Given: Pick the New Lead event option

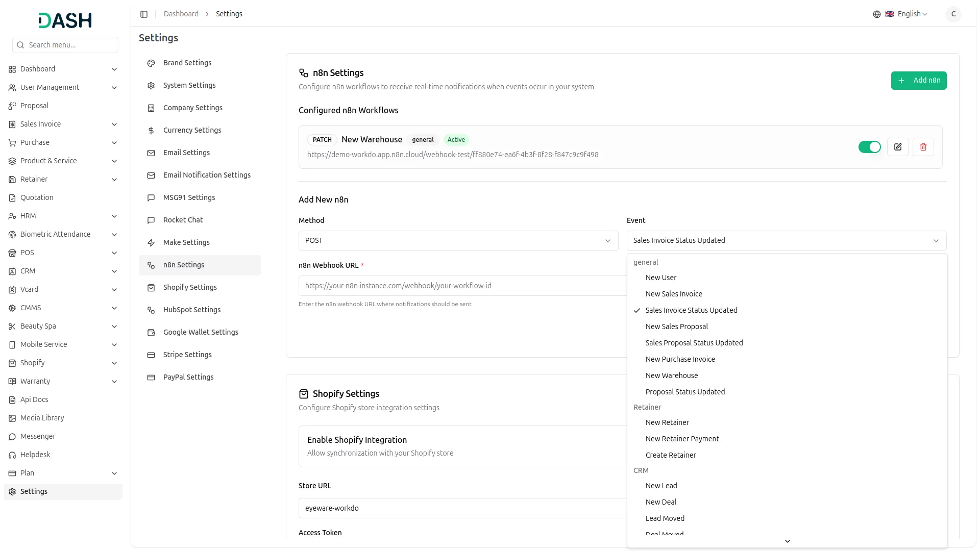Looking at the screenshot, I should (x=661, y=486).
